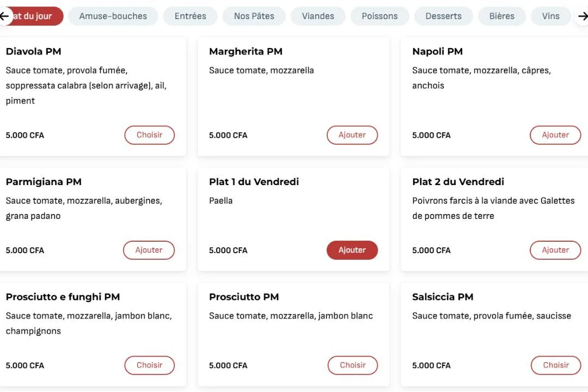The height and width of the screenshot is (392, 588).
Task: Open the Diavola PM item title
Action: (x=33, y=52)
